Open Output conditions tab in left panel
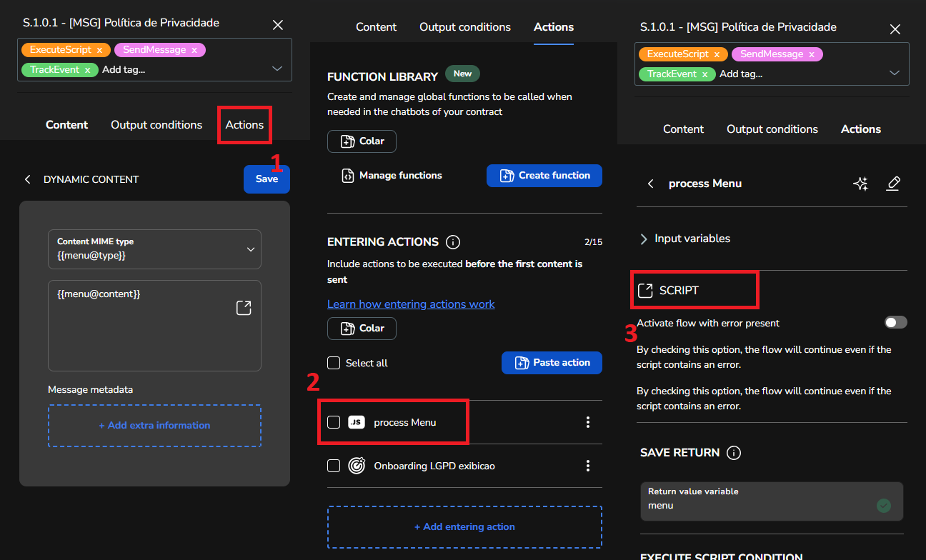 [156, 124]
